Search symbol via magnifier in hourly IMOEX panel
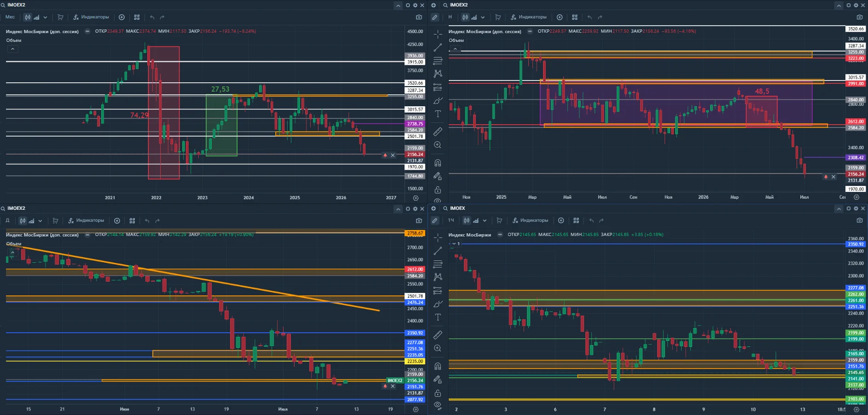The height and width of the screenshot is (415, 868). point(445,208)
